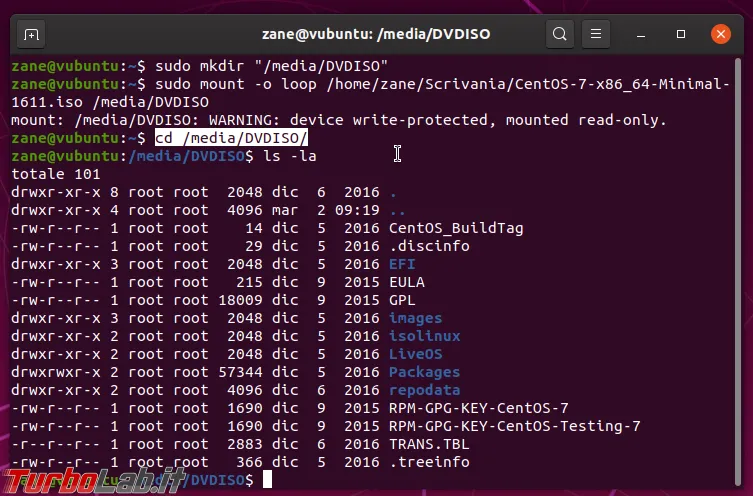753x496 pixels.
Task: Click the 1611.iso /media/DVDISO line
Action: [110, 102]
